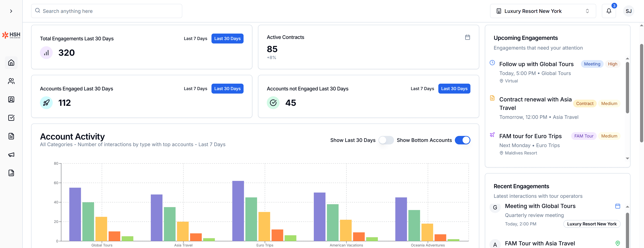The image size is (644, 248).
Task: Click the Virtual location pin icon
Action: click(501, 81)
